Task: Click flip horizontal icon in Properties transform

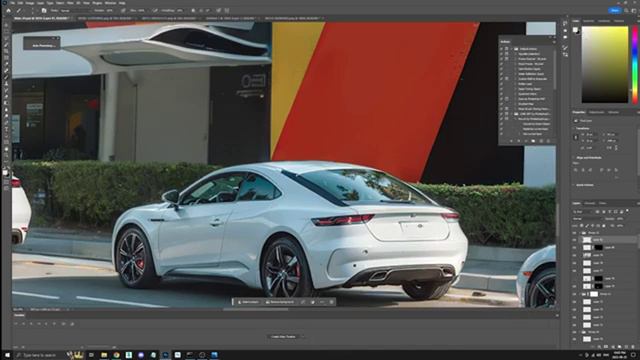Action: [x=609, y=147]
